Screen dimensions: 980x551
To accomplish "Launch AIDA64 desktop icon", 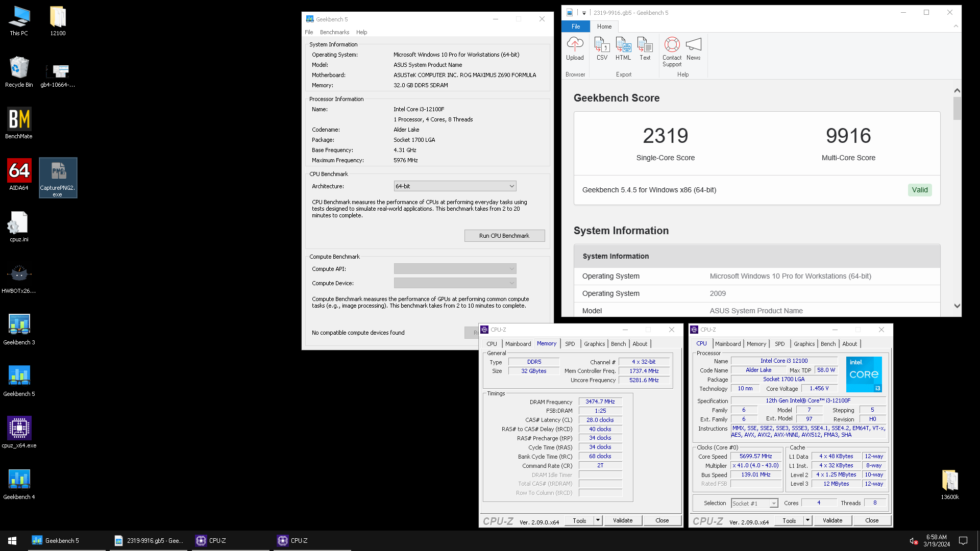I will tap(19, 176).
